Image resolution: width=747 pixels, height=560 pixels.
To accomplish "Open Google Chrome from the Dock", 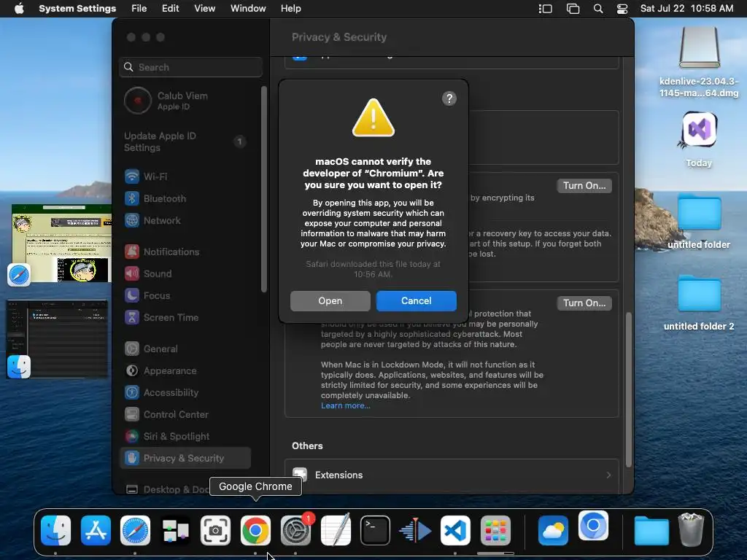I will [x=255, y=531].
